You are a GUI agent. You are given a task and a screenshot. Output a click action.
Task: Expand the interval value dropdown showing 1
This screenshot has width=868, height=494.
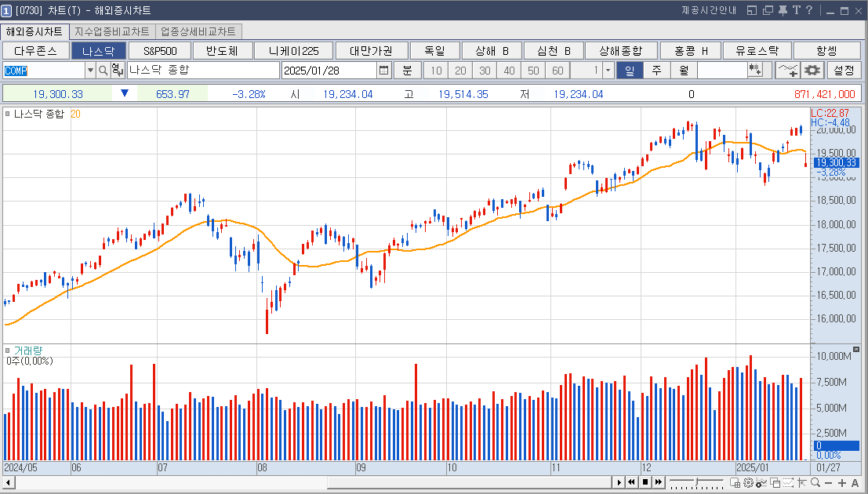pos(608,71)
